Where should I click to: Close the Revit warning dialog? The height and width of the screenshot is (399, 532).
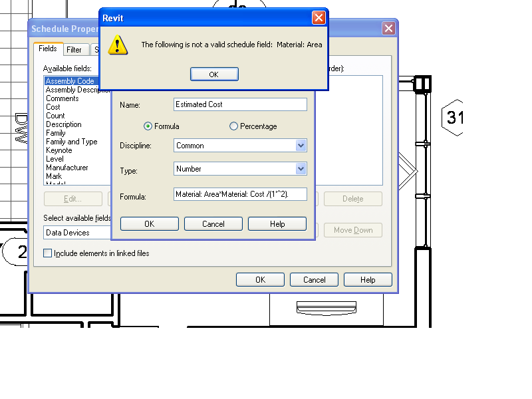click(x=319, y=18)
